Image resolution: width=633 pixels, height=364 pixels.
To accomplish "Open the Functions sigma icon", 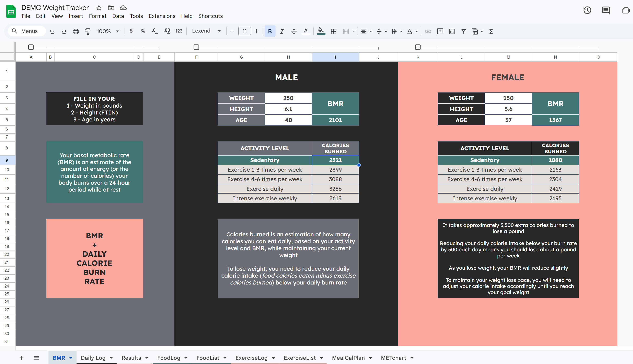I will point(491,31).
